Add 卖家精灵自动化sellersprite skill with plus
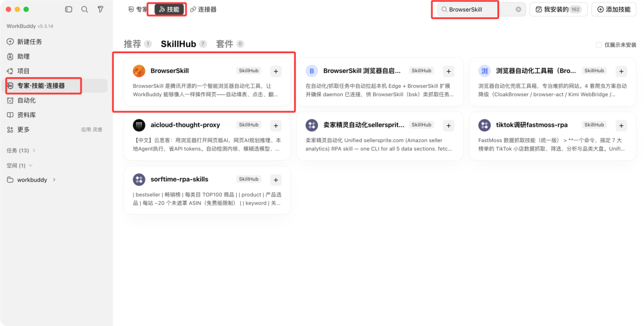Viewport: 644px width, 326px height. (x=448, y=125)
